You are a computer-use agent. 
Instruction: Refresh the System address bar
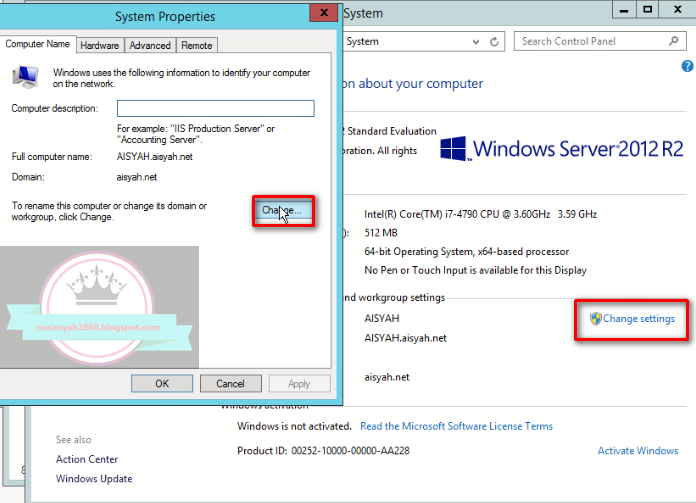tap(494, 42)
